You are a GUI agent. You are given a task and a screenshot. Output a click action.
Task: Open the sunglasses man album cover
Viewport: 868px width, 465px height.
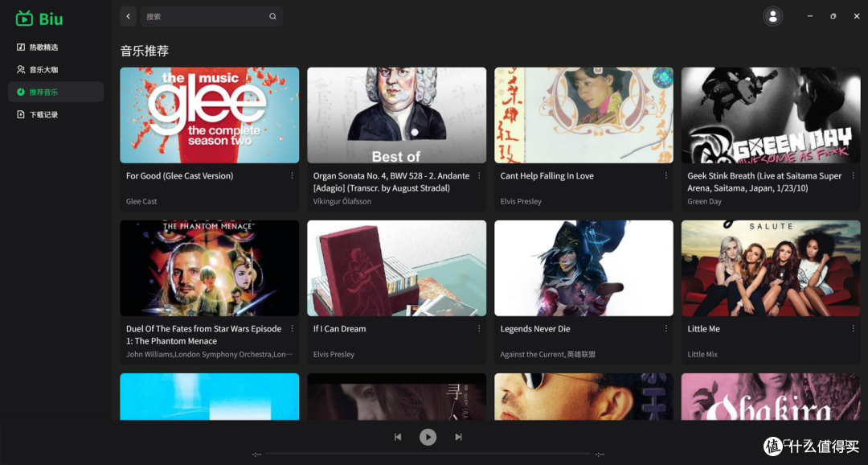pyautogui.click(x=583, y=397)
